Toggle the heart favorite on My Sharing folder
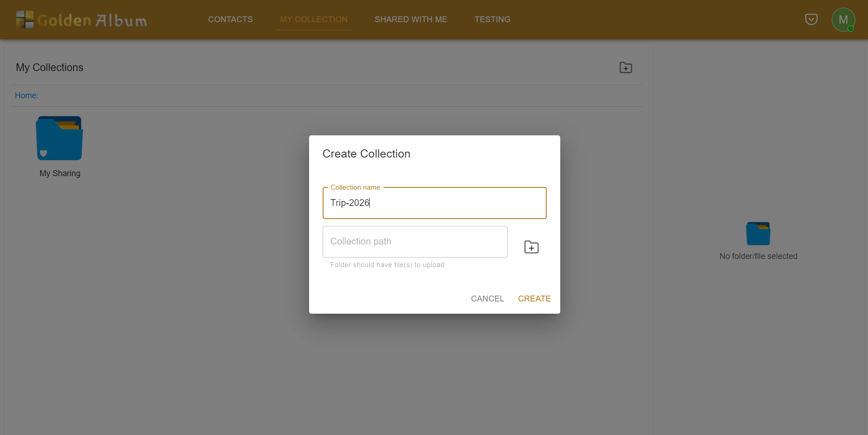The width and height of the screenshot is (868, 435). click(43, 153)
